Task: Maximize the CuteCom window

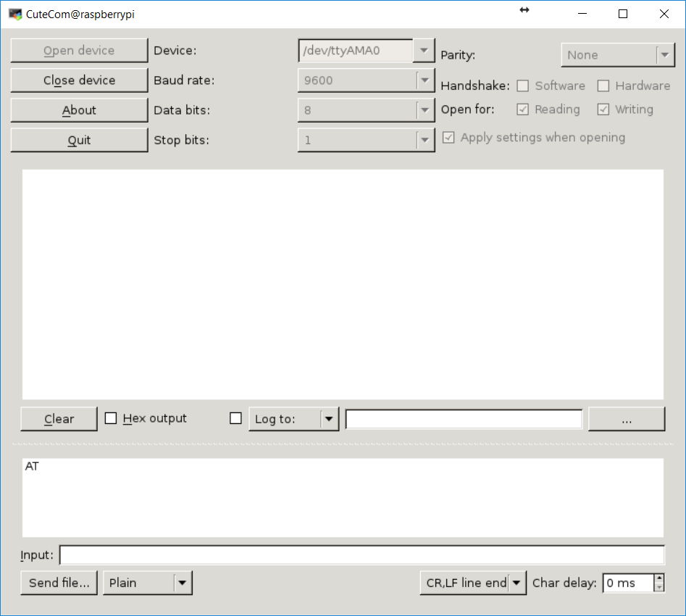Action: [623, 14]
